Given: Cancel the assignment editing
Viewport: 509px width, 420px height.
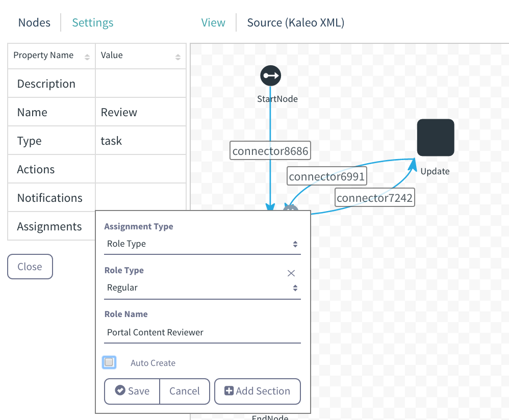Looking at the screenshot, I should point(185,391).
